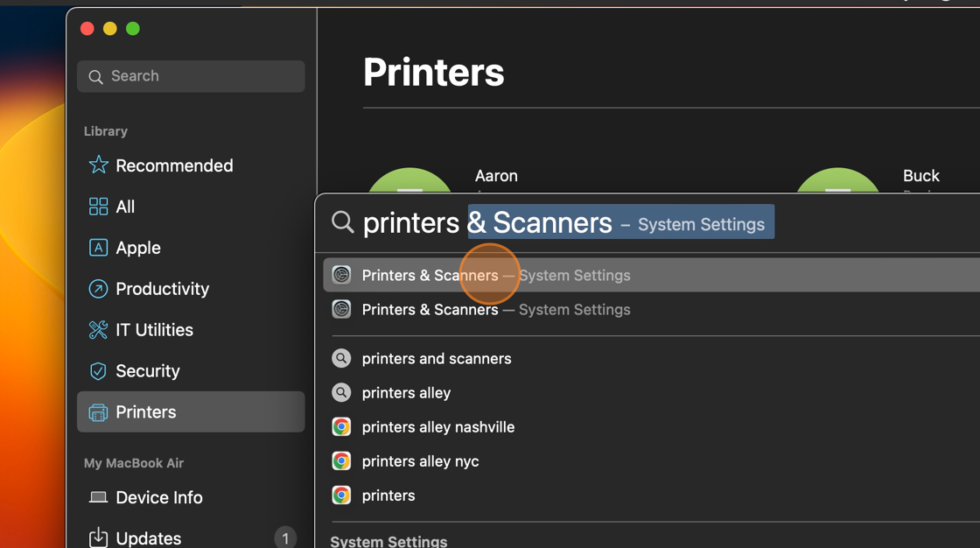Open the All library category
This screenshot has width=980, height=548.
(191, 207)
